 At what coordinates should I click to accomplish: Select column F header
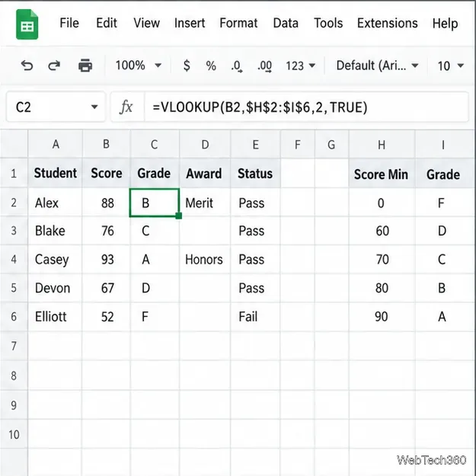[x=298, y=144]
